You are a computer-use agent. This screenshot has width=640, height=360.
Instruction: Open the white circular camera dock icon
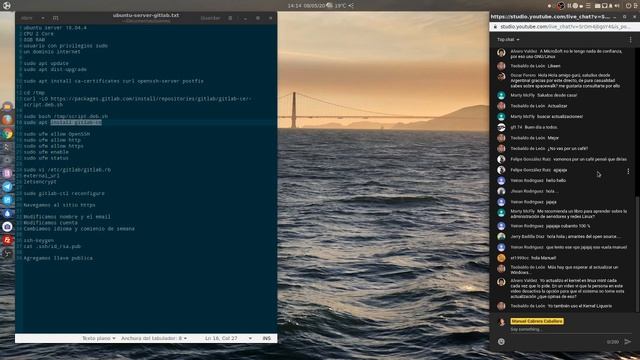(x=7, y=227)
